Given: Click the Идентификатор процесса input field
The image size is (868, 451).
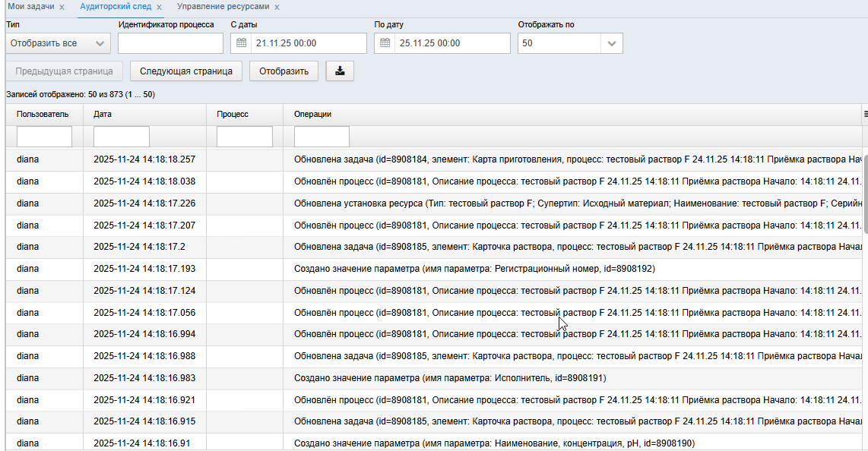Looking at the screenshot, I should [170, 44].
